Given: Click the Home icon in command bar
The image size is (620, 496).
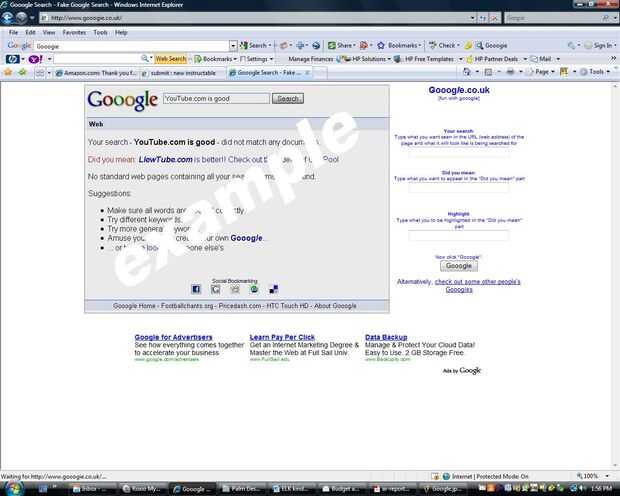Looking at the screenshot, I should 467,72.
